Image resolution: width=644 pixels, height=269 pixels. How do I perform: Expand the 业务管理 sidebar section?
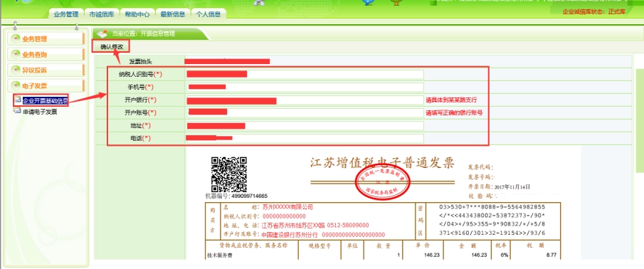coord(46,39)
